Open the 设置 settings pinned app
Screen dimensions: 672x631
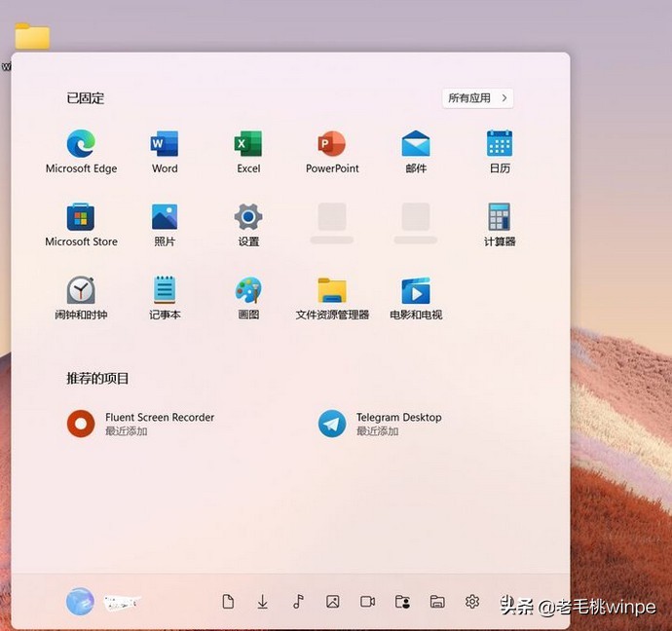248,225
